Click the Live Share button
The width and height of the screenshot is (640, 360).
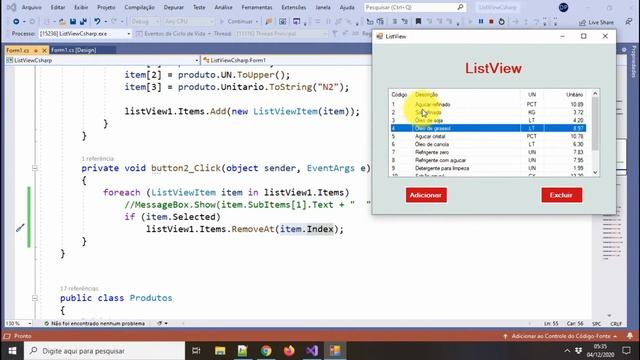[x=596, y=22]
